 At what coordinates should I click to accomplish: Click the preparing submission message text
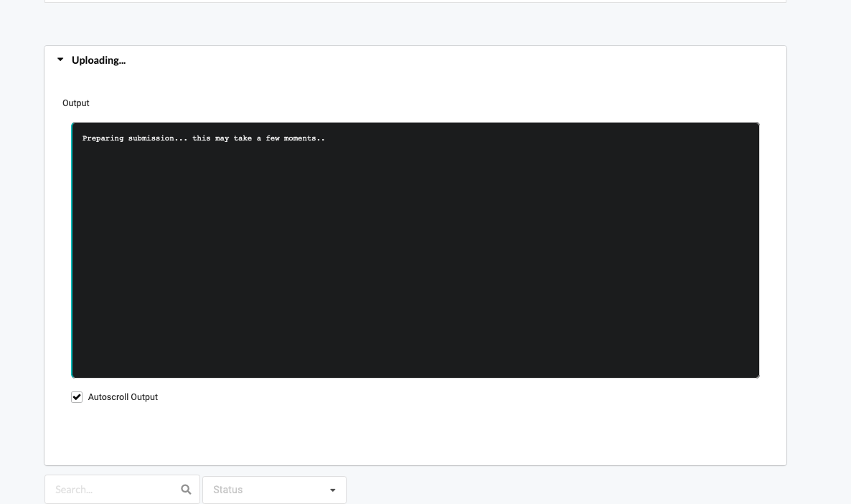[x=203, y=138]
